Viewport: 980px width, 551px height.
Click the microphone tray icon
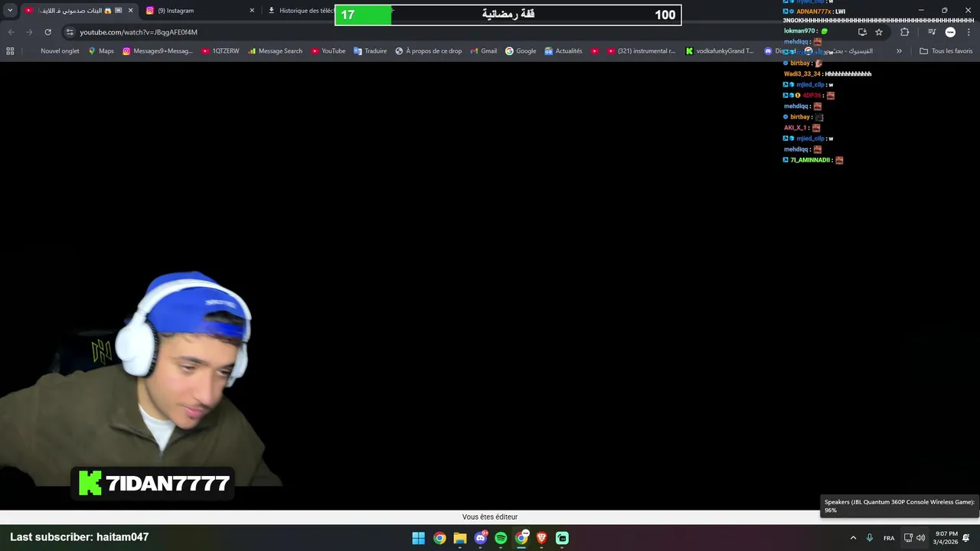869,538
